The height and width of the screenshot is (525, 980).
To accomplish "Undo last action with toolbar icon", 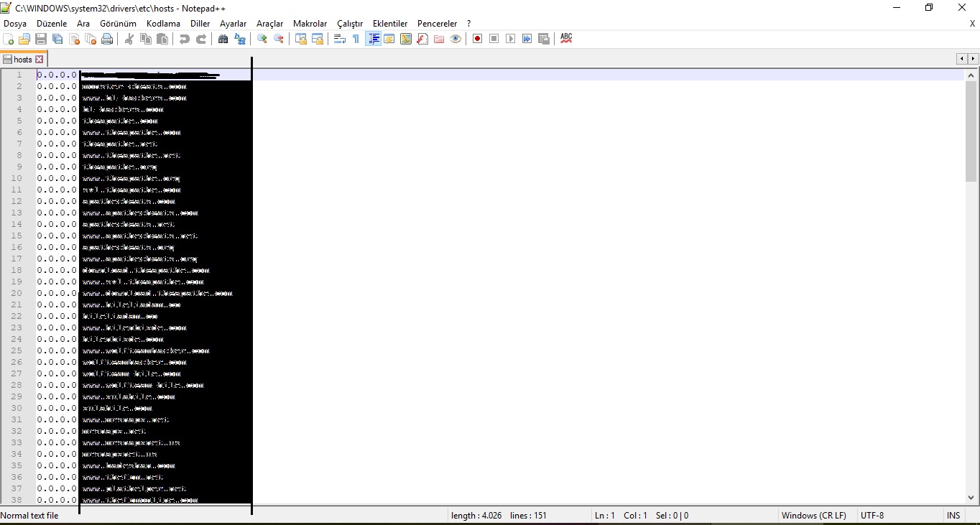I will 185,39.
